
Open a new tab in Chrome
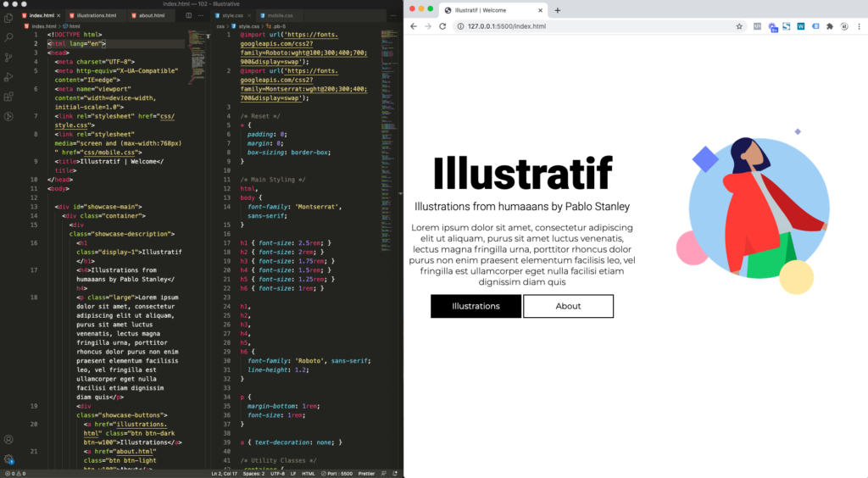click(x=558, y=10)
